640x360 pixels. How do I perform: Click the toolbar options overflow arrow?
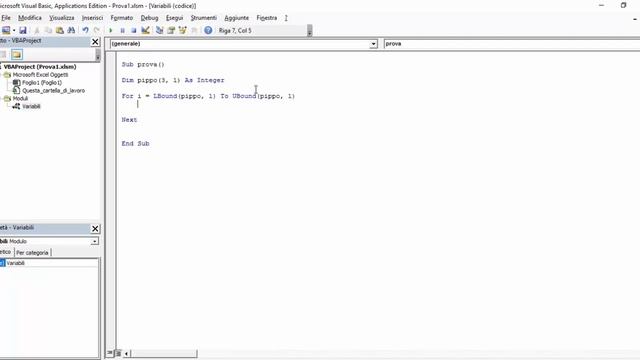pyautogui.click(x=310, y=31)
